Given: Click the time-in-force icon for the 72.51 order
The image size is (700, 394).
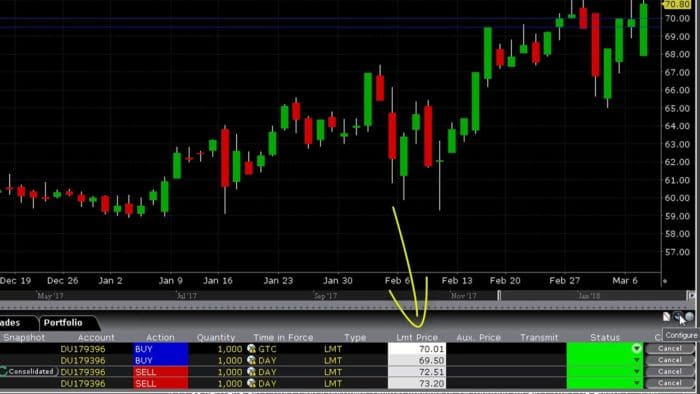Looking at the screenshot, I should (x=251, y=372).
